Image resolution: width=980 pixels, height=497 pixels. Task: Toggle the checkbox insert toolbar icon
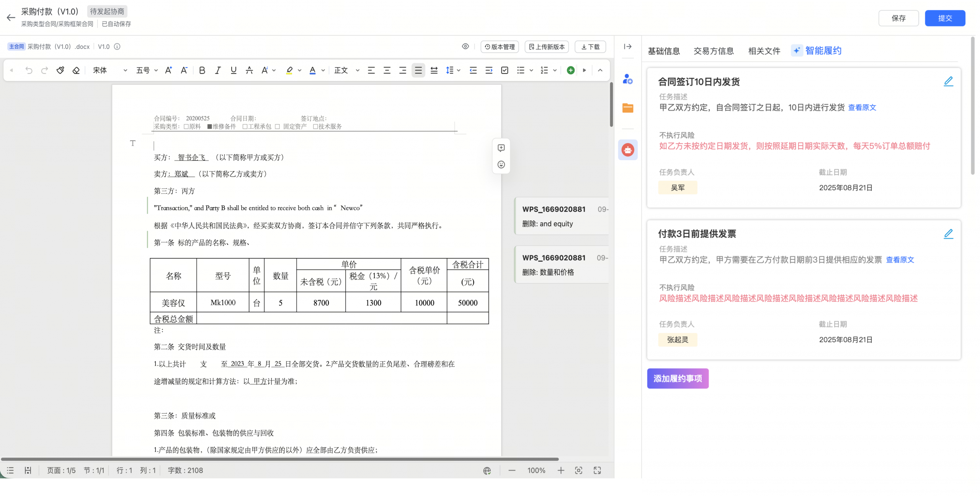505,70
